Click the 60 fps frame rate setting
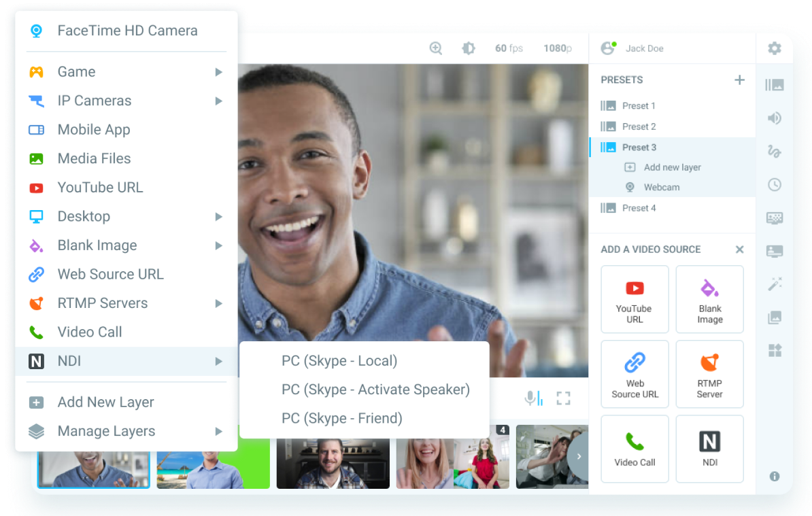This screenshot has height=516, width=812. [x=509, y=48]
